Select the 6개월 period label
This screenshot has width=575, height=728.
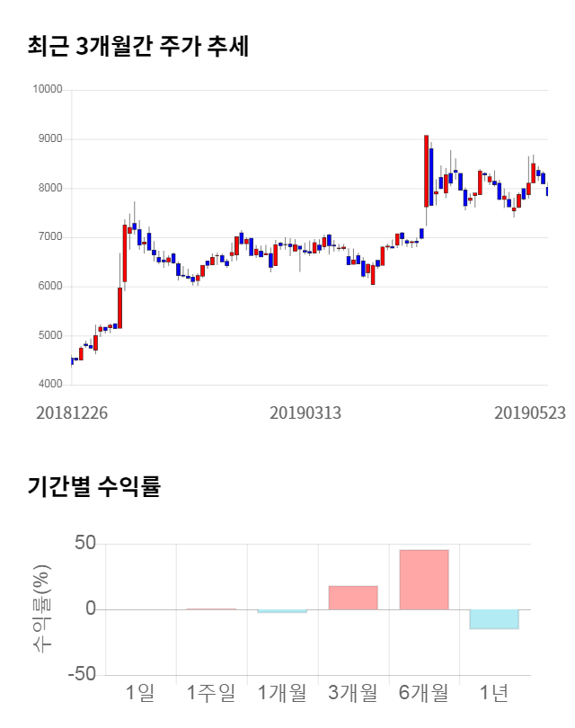tap(424, 693)
